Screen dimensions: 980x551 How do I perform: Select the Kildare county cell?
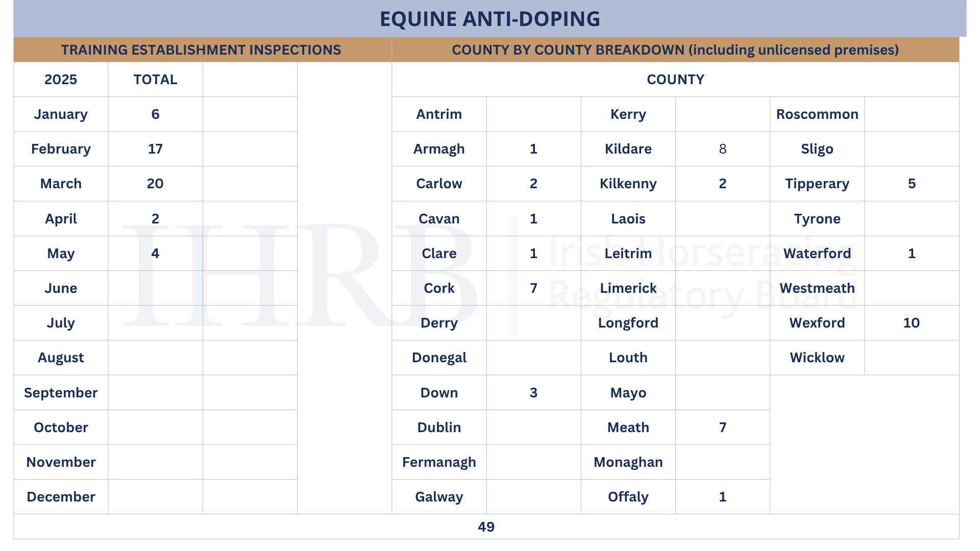[628, 149]
